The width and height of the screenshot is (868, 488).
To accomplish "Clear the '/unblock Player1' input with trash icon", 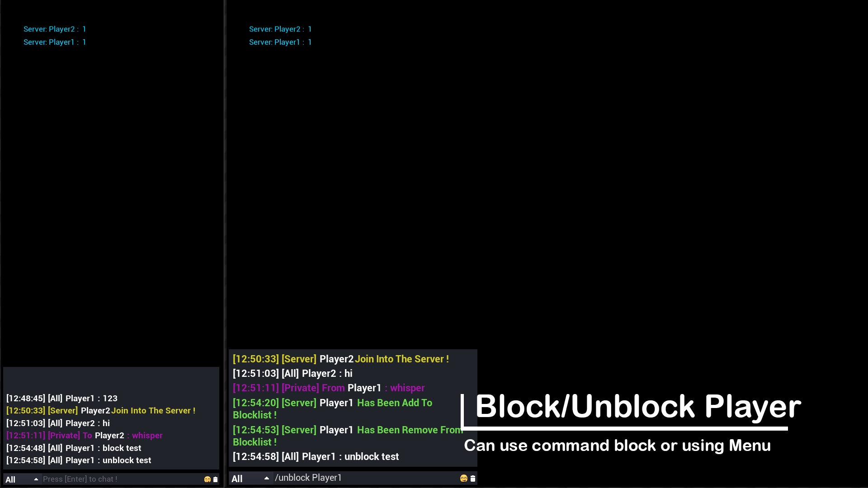I will pos(472,478).
